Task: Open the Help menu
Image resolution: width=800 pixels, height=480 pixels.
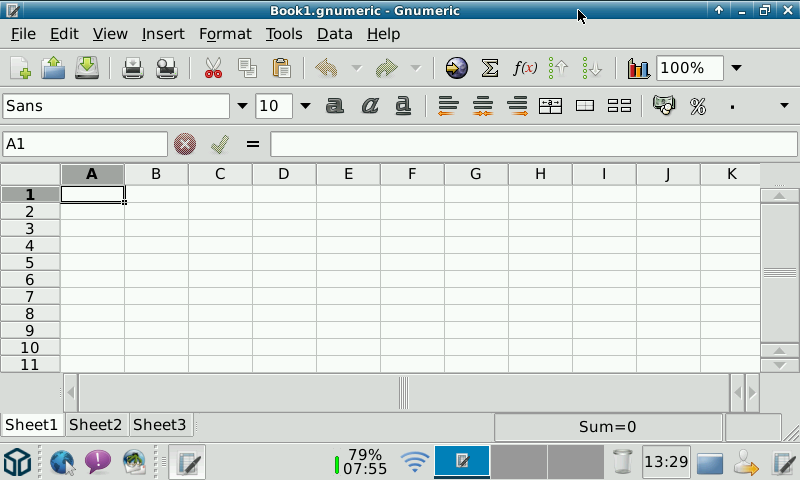Action: (384, 34)
